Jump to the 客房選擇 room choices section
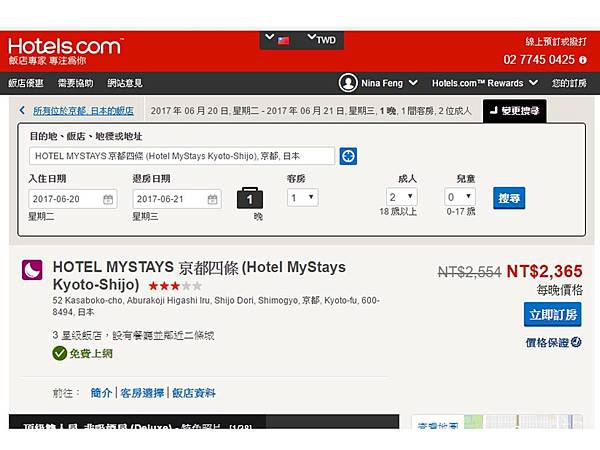The height and width of the screenshot is (450, 600). tap(142, 393)
